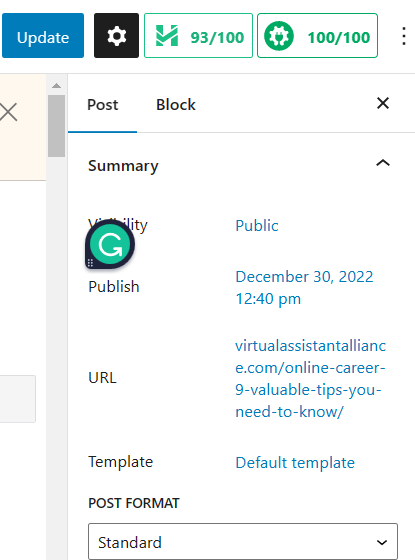Open the 100/100 SEO score panel
This screenshot has height=560, width=415.
(317, 36)
